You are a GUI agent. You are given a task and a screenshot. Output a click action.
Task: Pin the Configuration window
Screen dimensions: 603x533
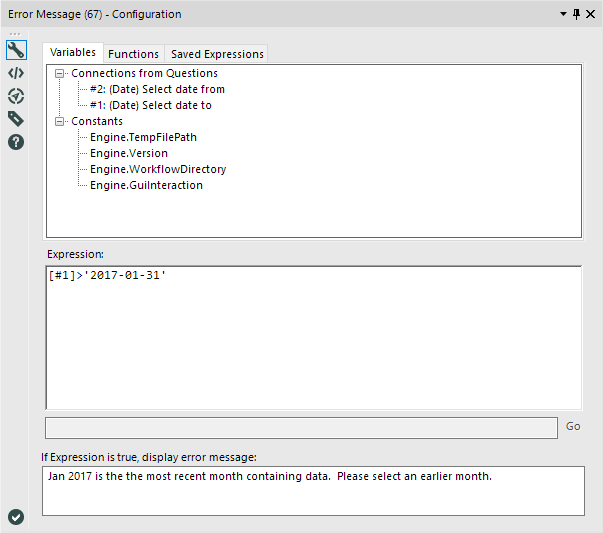coord(577,15)
